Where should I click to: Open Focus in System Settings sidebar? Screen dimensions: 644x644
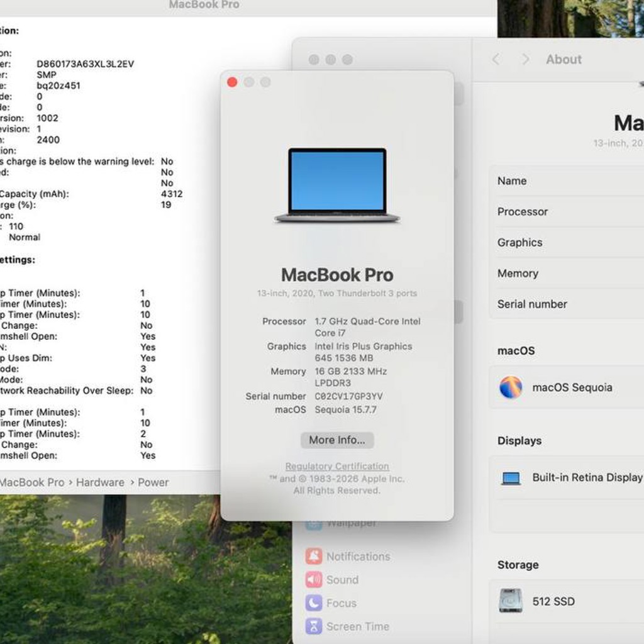coord(331,603)
